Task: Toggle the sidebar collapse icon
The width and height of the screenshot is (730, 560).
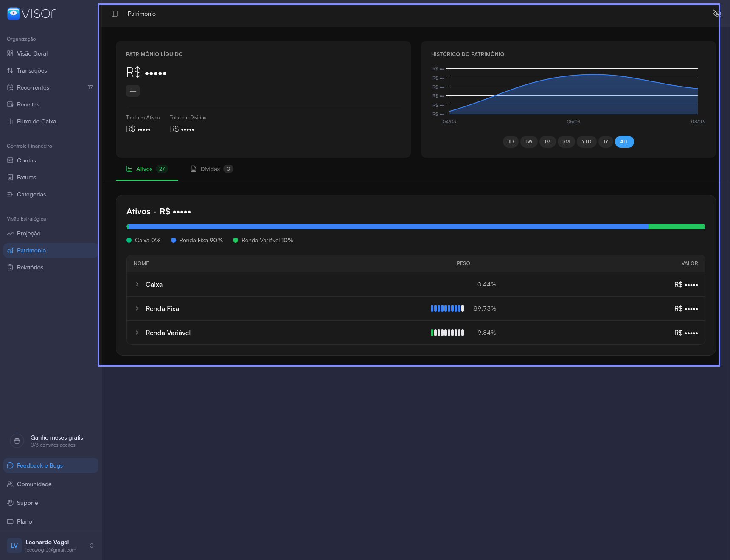Action: click(x=115, y=14)
